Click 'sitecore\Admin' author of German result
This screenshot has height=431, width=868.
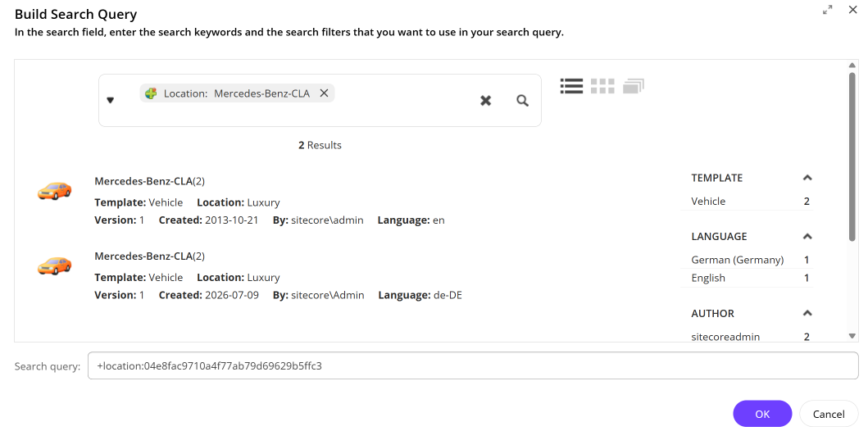pos(328,295)
